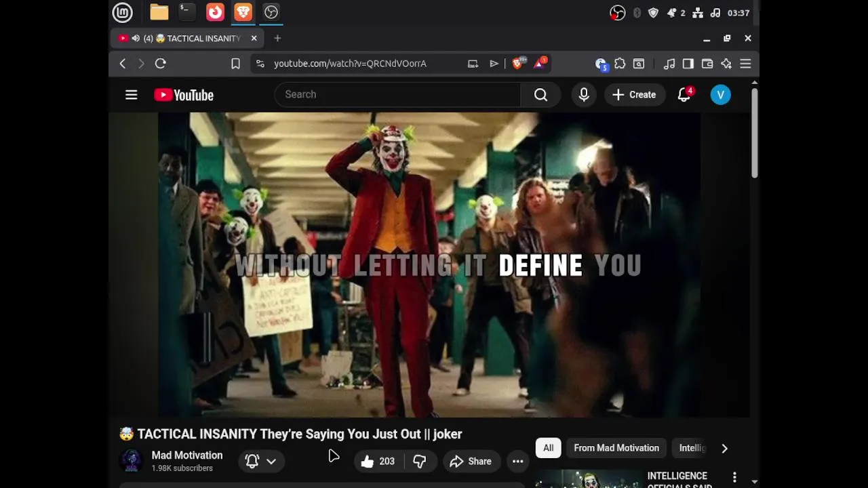
Task: Click the cast/install screen icon in address bar
Action: point(473,64)
